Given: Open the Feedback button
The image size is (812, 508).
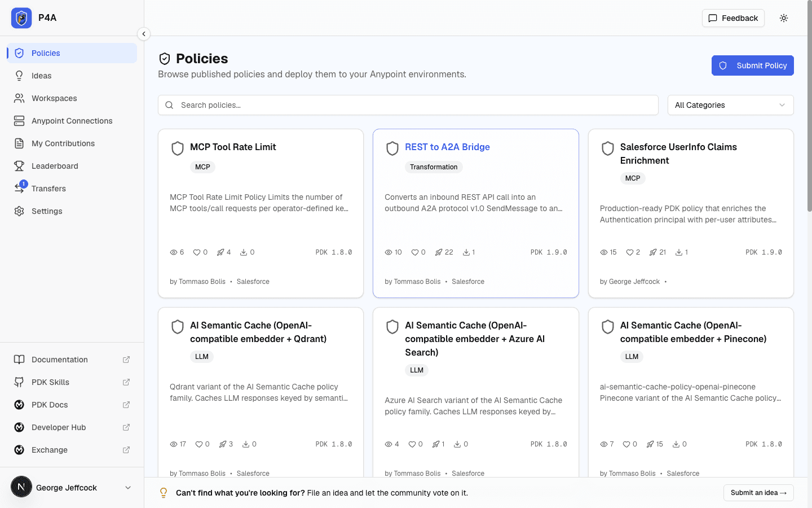Looking at the screenshot, I should 733,18.
